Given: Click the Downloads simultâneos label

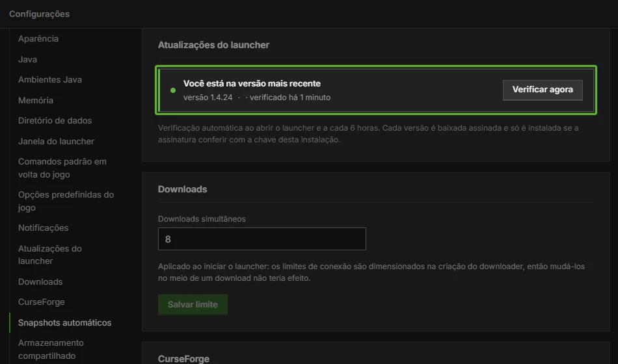Looking at the screenshot, I should point(202,219).
